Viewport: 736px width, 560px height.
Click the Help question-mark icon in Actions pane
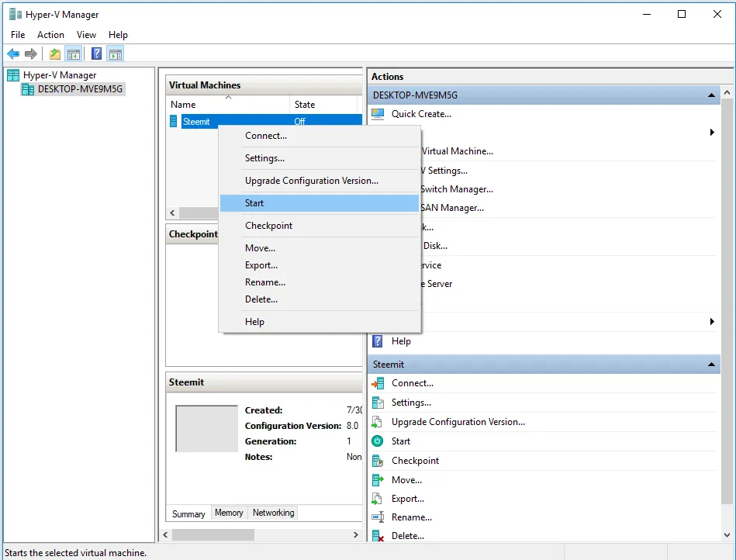[378, 341]
